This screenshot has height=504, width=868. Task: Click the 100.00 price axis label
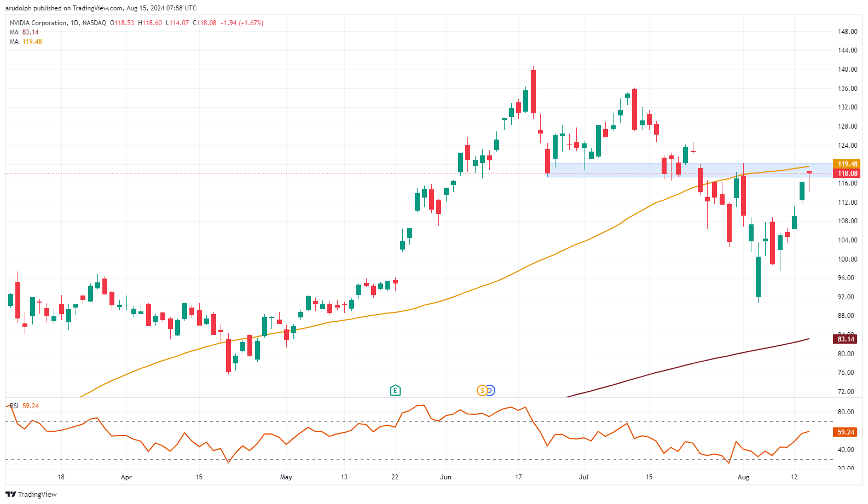point(848,259)
